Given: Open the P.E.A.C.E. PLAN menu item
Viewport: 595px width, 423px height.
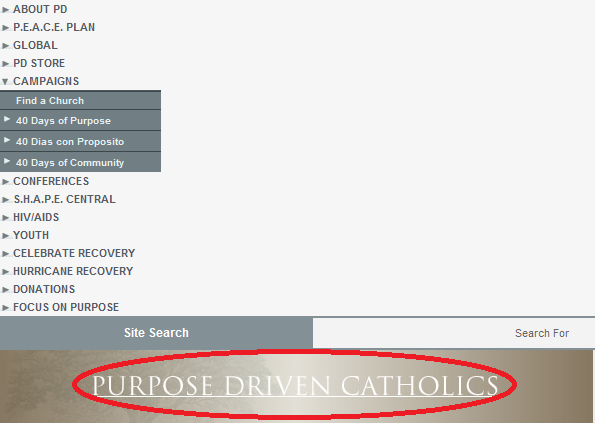Looking at the screenshot, I should [x=54, y=27].
